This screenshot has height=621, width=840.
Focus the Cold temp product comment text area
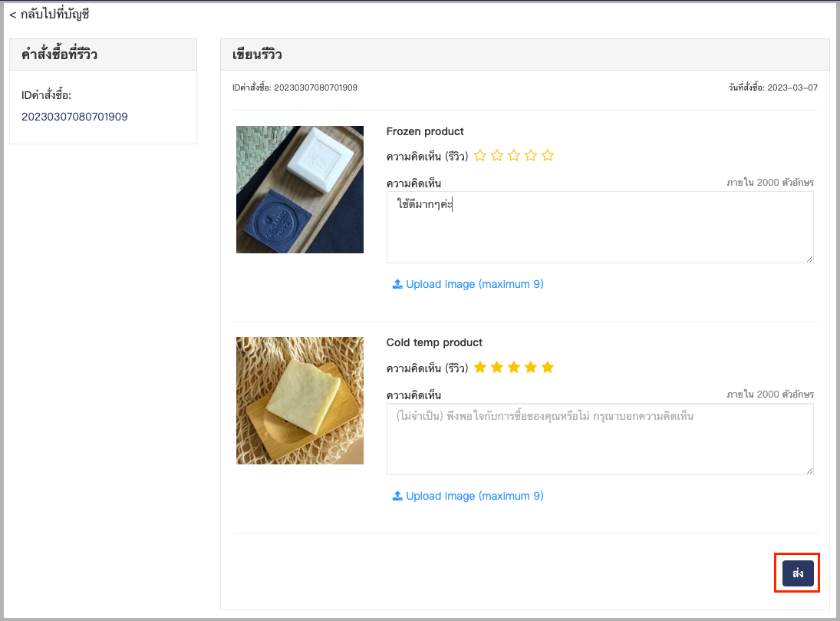[x=600, y=439]
